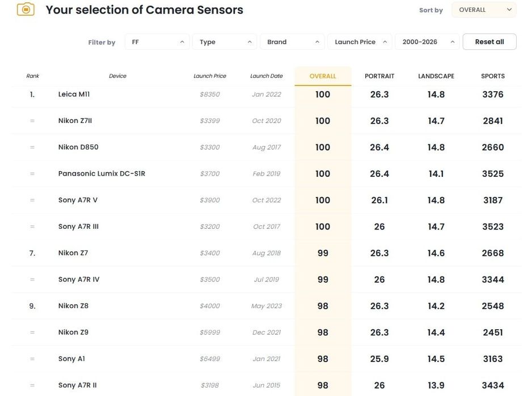Click the $3198 launch price cell

tap(210, 385)
